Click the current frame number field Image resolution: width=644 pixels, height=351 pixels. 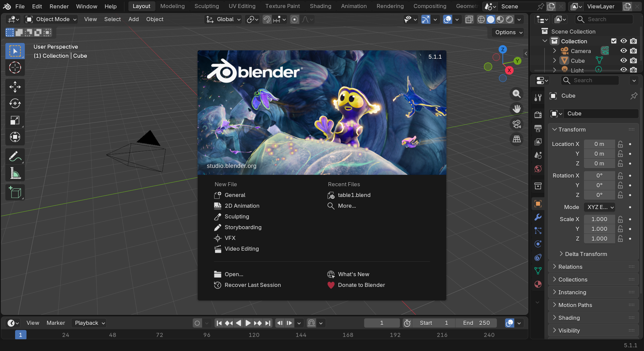pyautogui.click(x=382, y=323)
